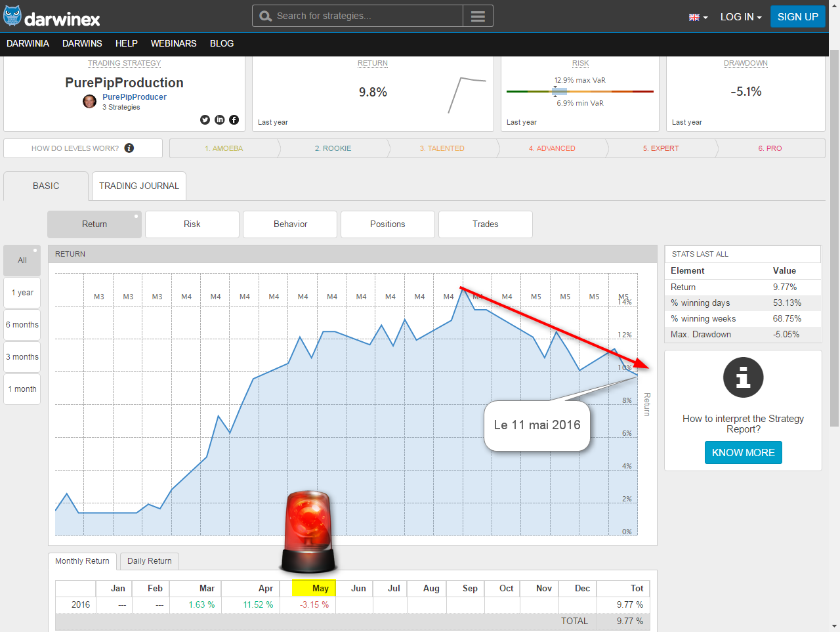840x632 pixels.
Task: Open the hamburger menu beside search
Action: (x=478, y=16)
